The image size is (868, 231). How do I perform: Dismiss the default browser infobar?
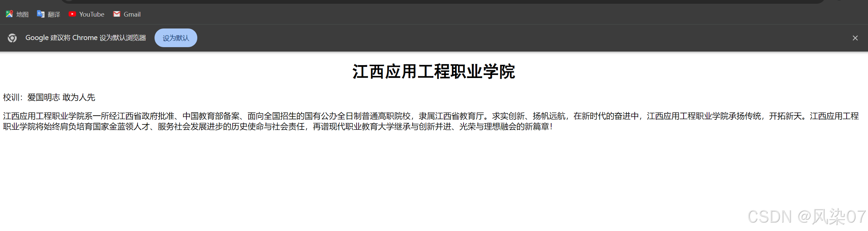pos(855,38)
